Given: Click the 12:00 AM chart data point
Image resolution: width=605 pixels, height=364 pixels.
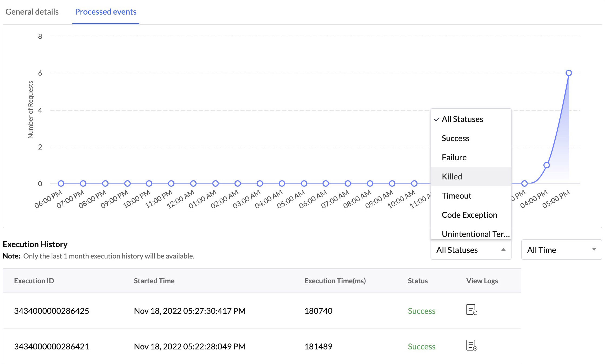Looking at the screenshot, I should (193, 183).
